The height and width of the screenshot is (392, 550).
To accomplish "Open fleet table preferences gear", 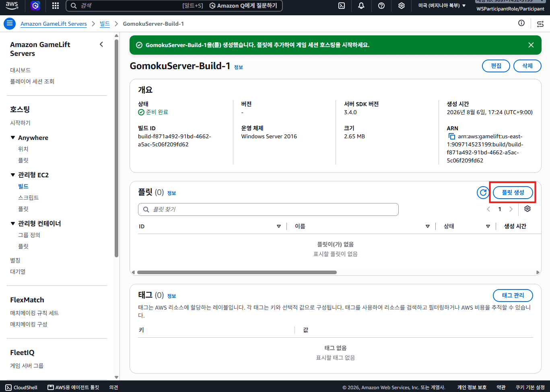I will click(x=527, y=209).
